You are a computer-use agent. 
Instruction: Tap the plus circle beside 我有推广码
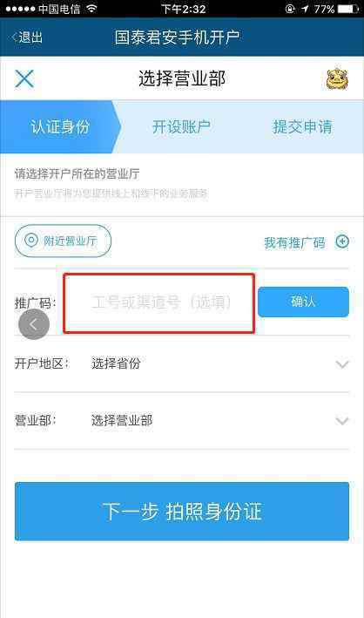pos(342,241)
